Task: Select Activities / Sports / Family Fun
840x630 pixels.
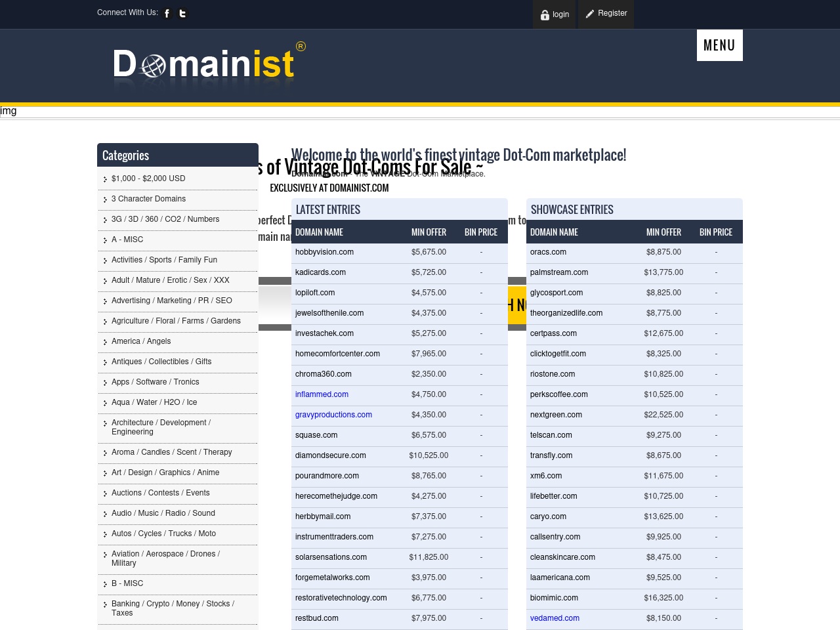Action: click(164, 260)
